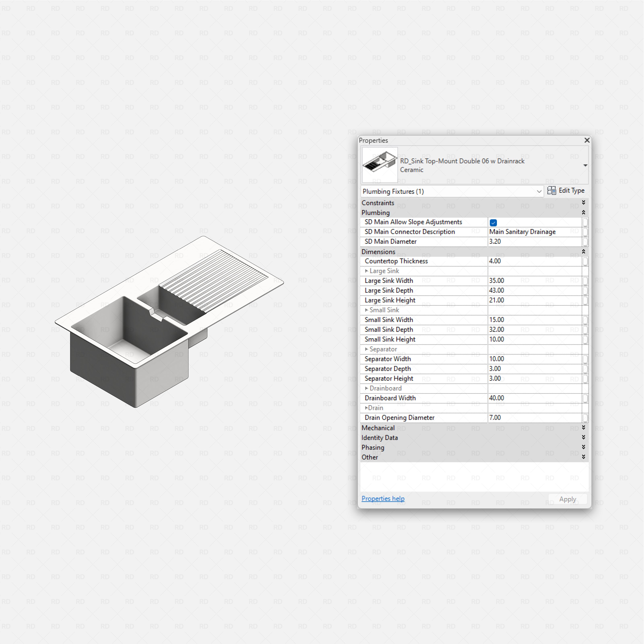
Task: Expand the Drain parameter group
Action: tap(366, 408)
